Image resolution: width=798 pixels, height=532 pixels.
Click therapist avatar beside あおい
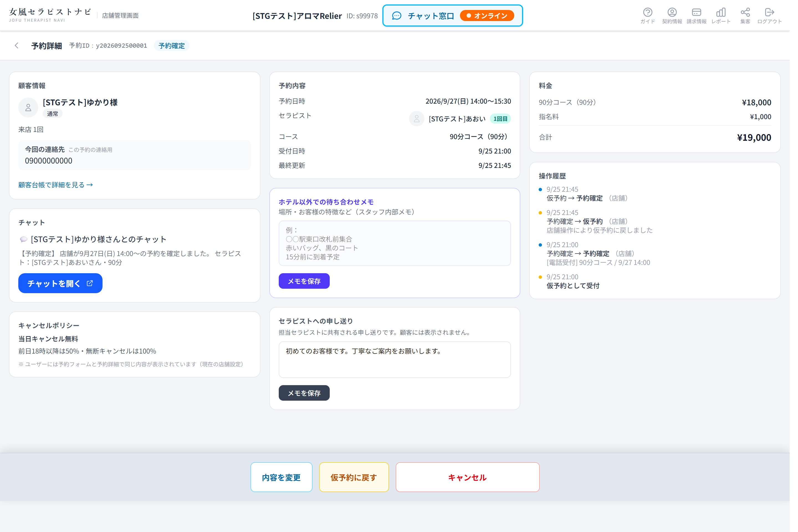tap(421, 120)
